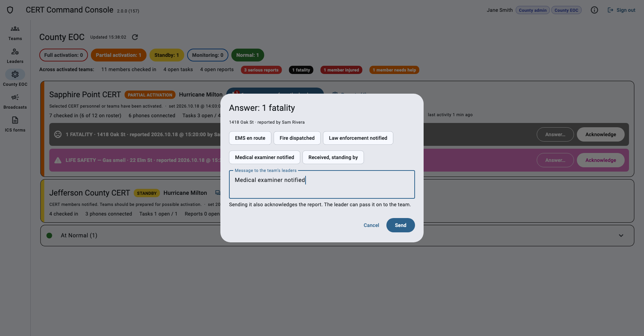Select Fire dispatched quick reply
Screen dimensions: 644x336
click(x=297, y=138)
